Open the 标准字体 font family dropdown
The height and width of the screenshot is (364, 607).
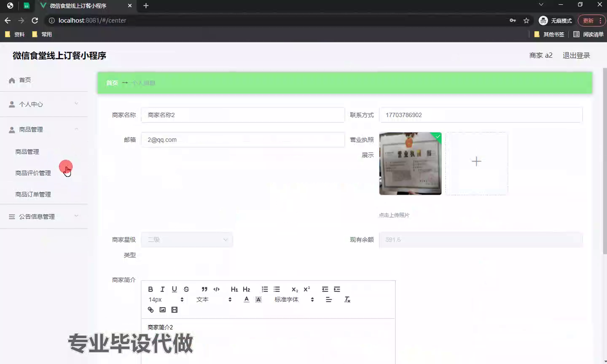294,300
